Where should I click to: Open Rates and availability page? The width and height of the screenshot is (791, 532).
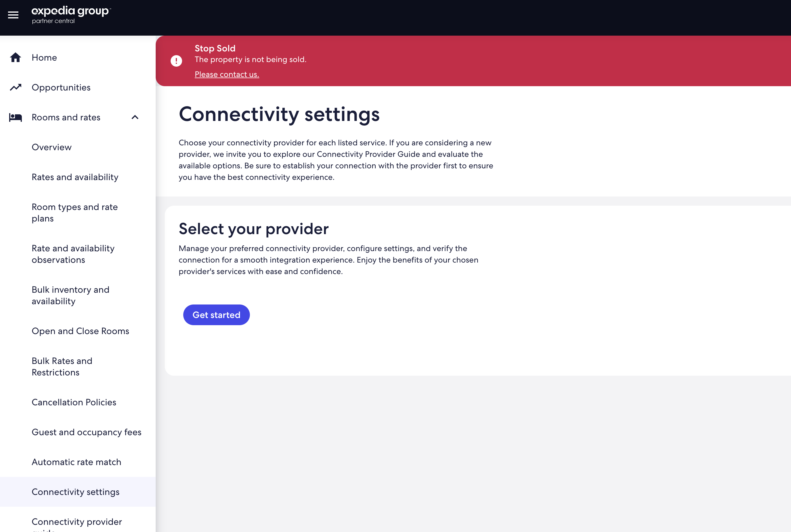click(x=75, y=177)
